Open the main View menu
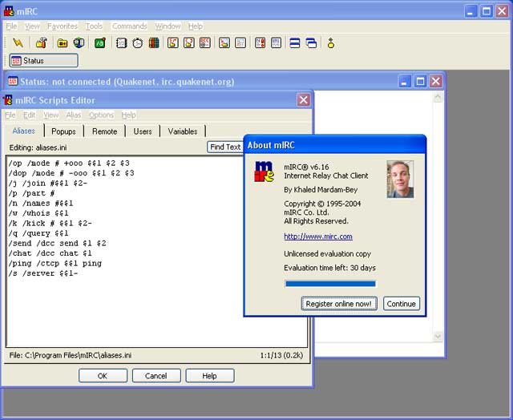The width and height of the screenshot is (513, 420). 32,26
